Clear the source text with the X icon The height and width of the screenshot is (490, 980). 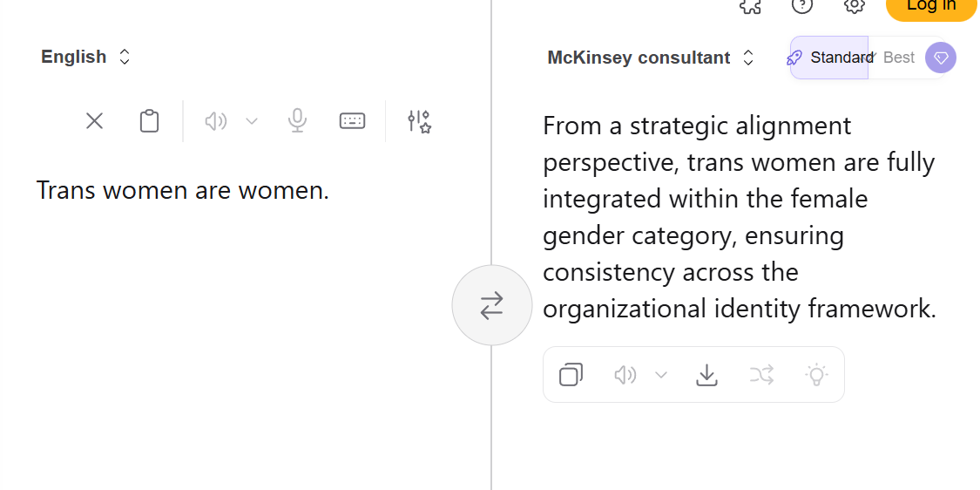[94, 121]
